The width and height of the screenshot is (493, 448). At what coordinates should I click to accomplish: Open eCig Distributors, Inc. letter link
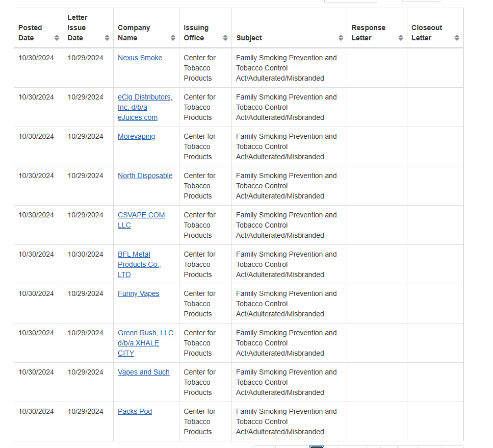coord(145,107)
